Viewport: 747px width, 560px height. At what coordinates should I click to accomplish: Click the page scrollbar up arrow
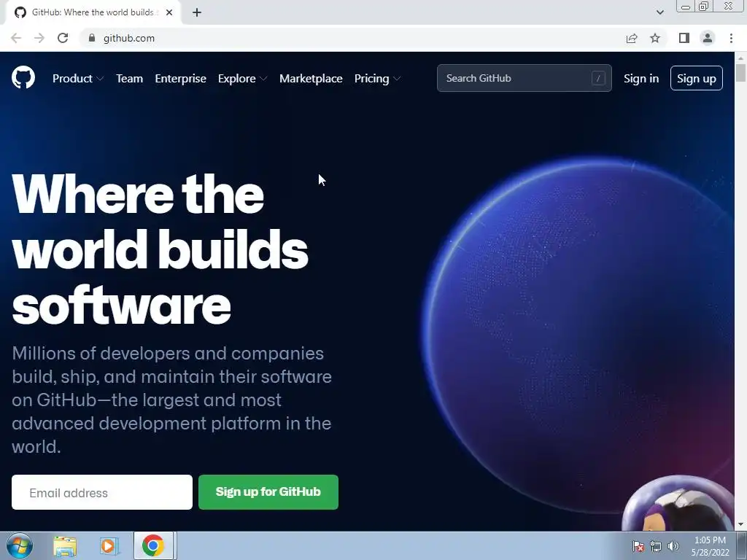[740, 58]
